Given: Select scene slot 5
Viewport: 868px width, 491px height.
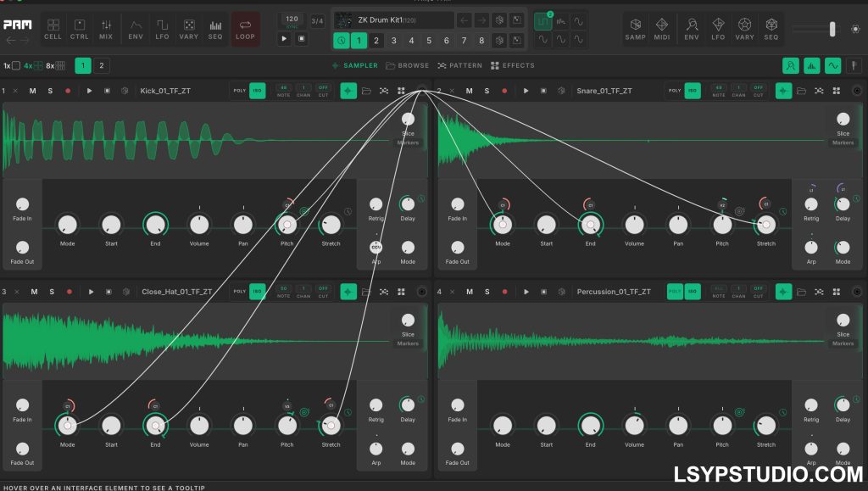Looking at the screenshot, I should point(429,41).
